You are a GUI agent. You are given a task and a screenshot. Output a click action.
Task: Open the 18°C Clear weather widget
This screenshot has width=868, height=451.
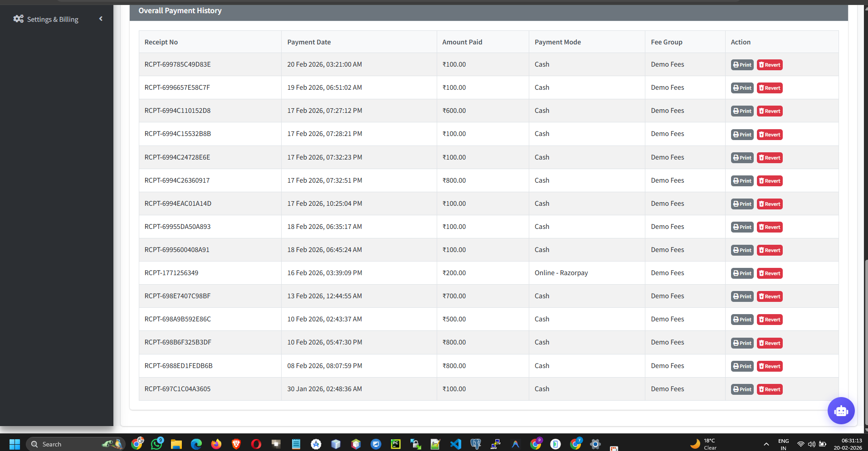point(704,444)
